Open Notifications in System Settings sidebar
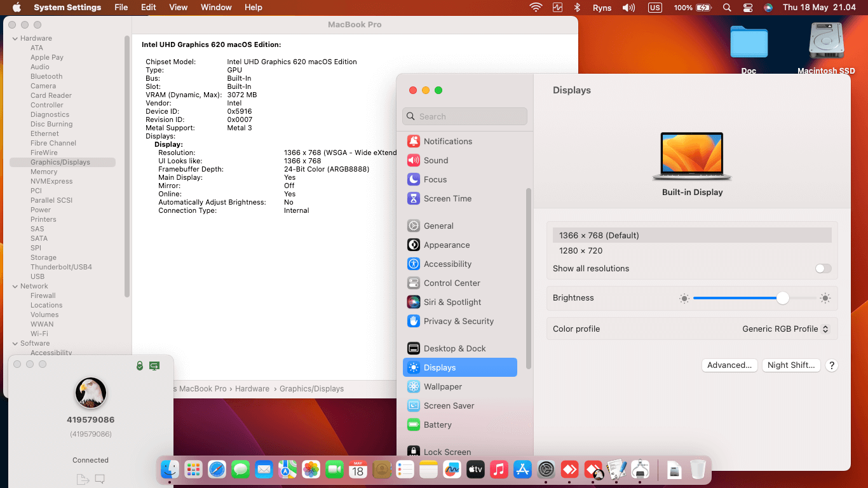Image resolution: width=868 pixels, height=488 pixels. [x=459, y=141]
